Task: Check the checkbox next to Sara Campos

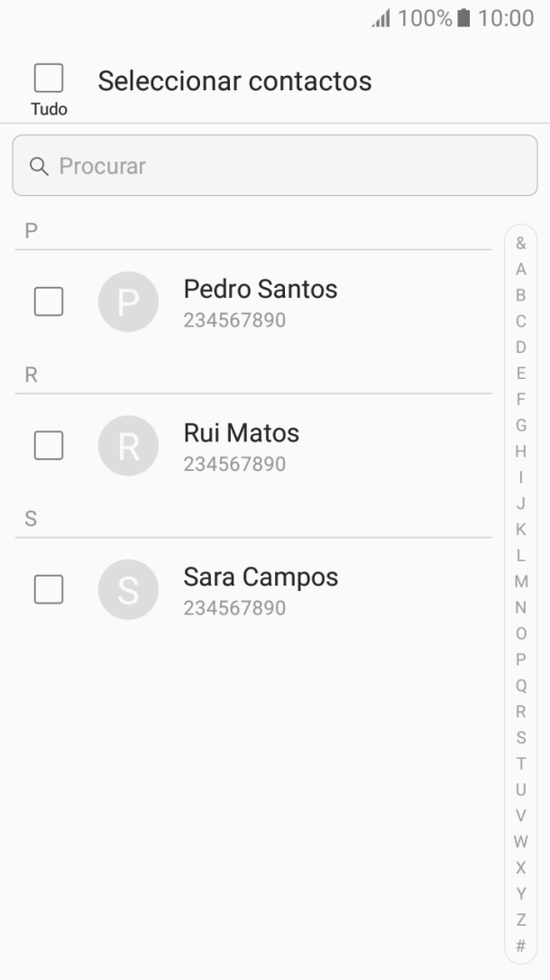Action: pyautogui.click(x=48, y=589)
